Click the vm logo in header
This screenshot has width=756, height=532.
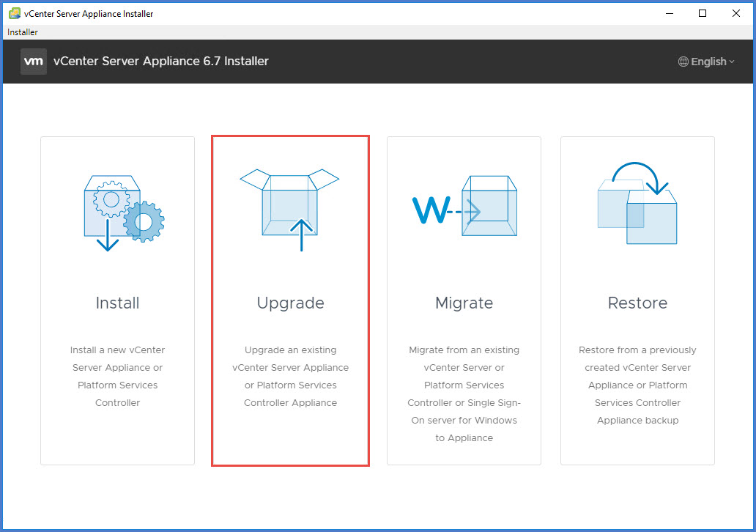(34, 62)
